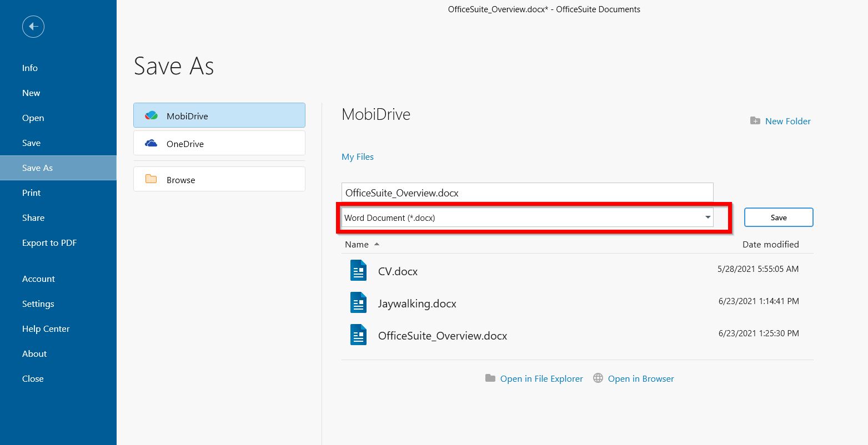This screenshot has width=868, height=445.
Task: Click the OneDrive cloud icon
Action: coord(150,143)
